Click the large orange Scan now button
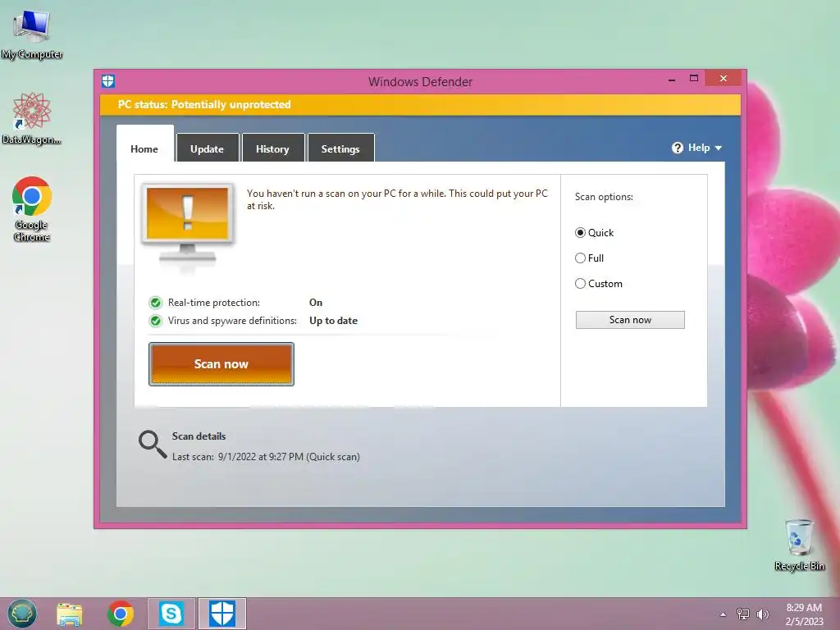The height and width of the screenshot is (630, 840). coord(221,364)
